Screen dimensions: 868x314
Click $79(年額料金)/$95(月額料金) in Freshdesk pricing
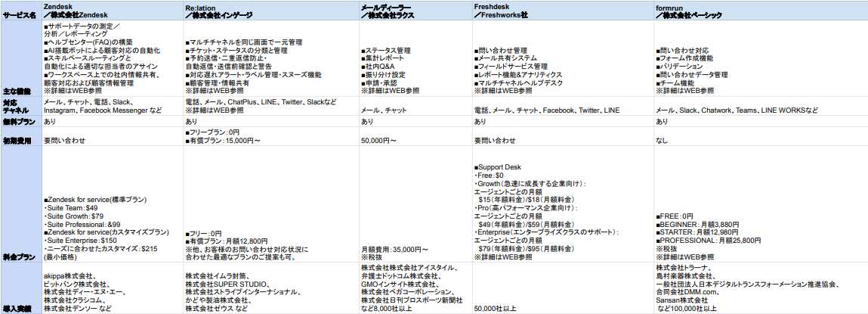[526, 249]
